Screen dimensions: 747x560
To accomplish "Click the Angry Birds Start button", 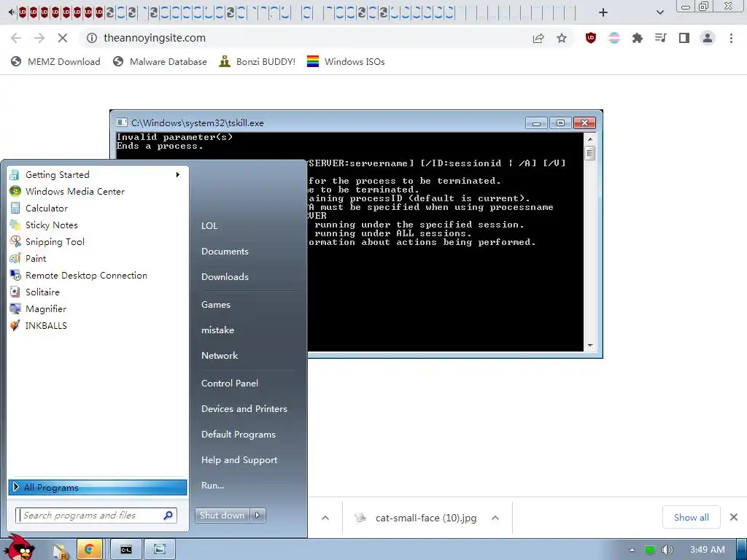I will tap(20, 548).
